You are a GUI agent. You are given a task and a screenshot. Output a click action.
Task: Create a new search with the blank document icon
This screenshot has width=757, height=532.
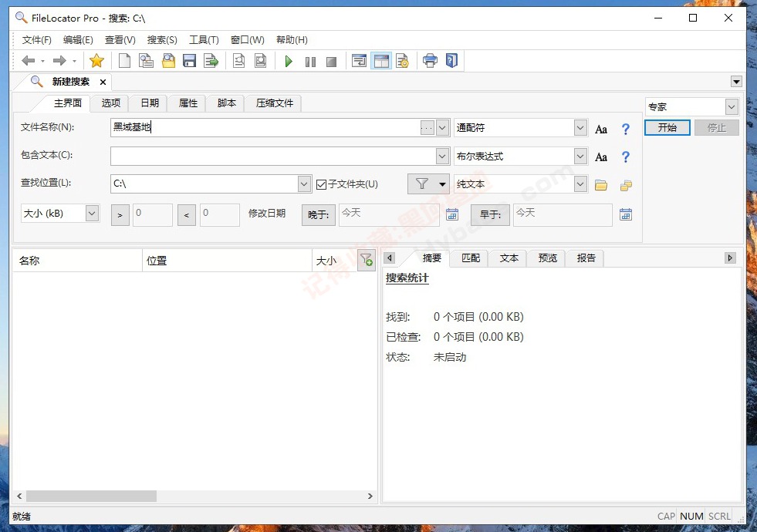[x=124, y=60]
